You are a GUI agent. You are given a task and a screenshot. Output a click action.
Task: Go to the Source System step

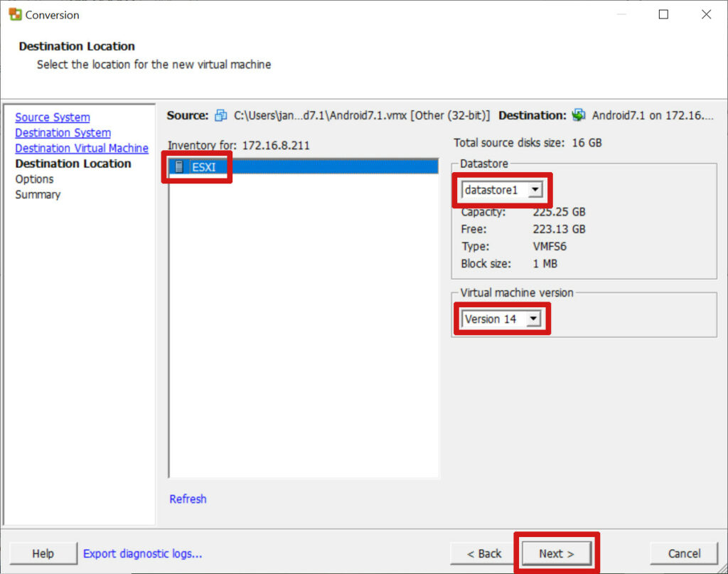tap(53, 117)
